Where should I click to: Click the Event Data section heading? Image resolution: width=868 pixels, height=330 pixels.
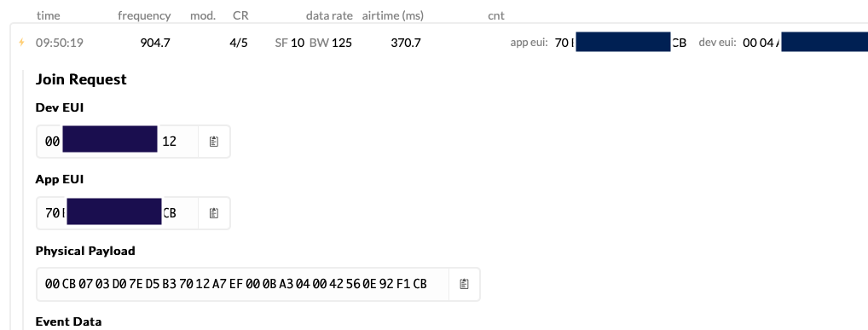point(69,321)
